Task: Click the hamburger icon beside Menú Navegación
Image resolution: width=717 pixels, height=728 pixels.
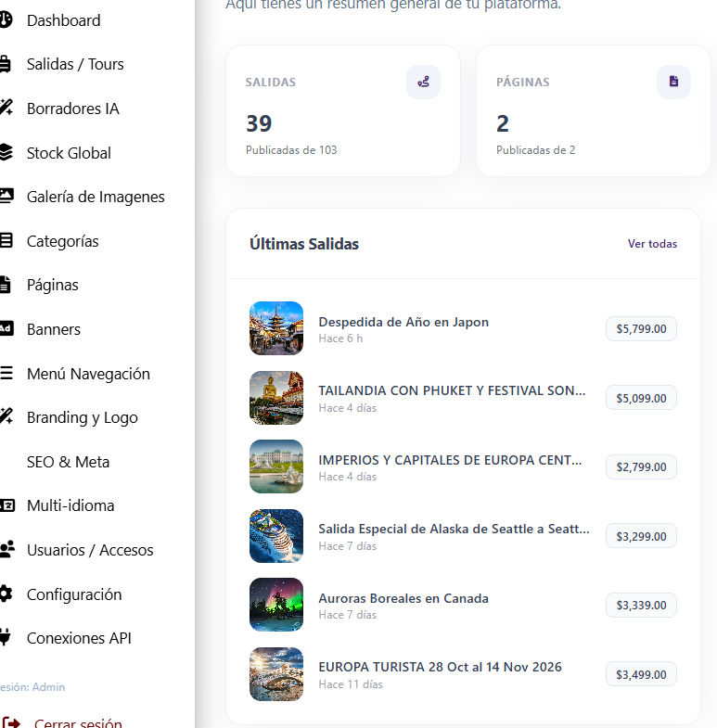Action: coord(6,373)
